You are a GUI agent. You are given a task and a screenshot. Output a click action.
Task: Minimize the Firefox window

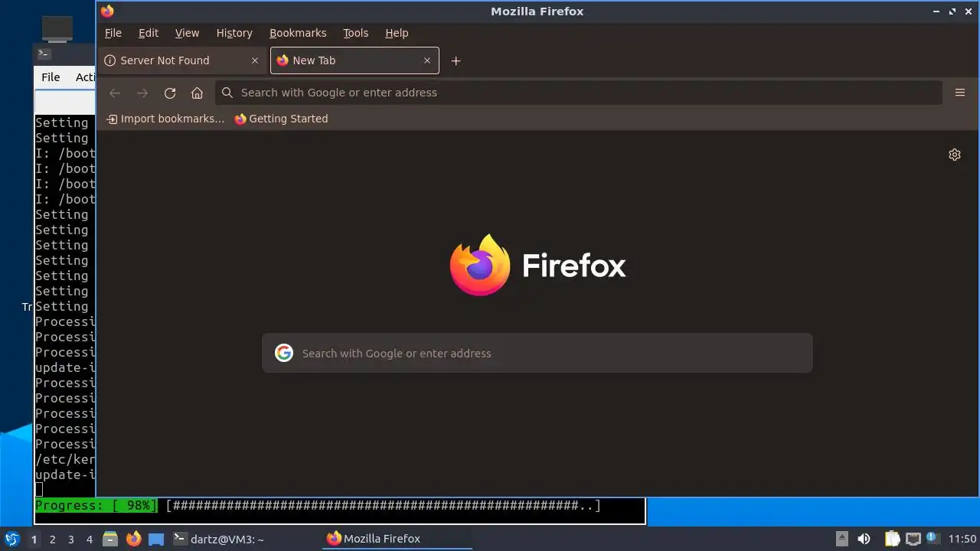[936, 11]
